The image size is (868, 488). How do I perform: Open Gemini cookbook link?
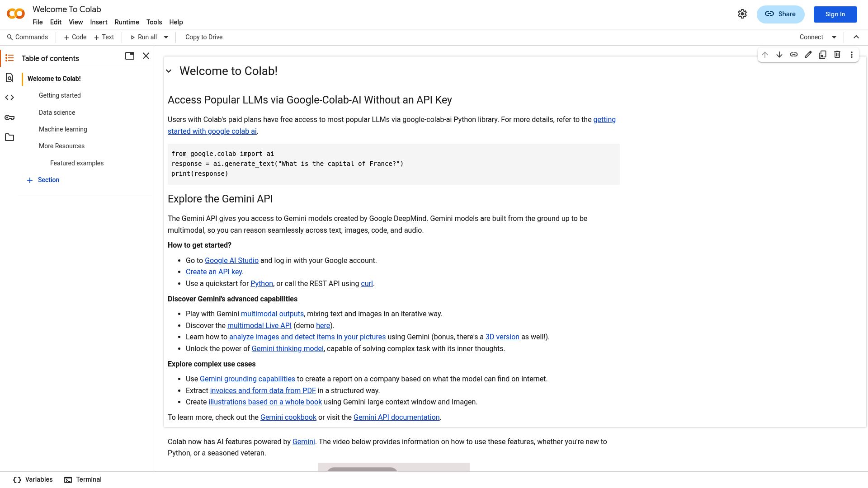(x=288, y=418)
